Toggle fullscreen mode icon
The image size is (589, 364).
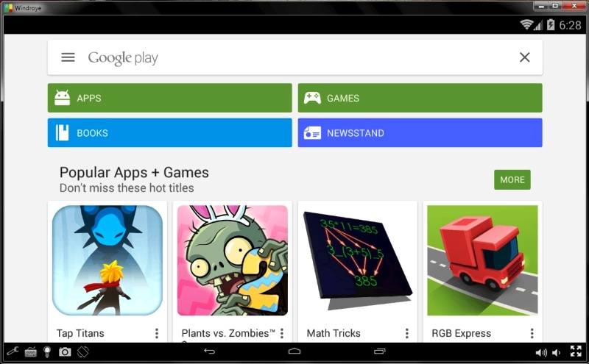[576, 351]
